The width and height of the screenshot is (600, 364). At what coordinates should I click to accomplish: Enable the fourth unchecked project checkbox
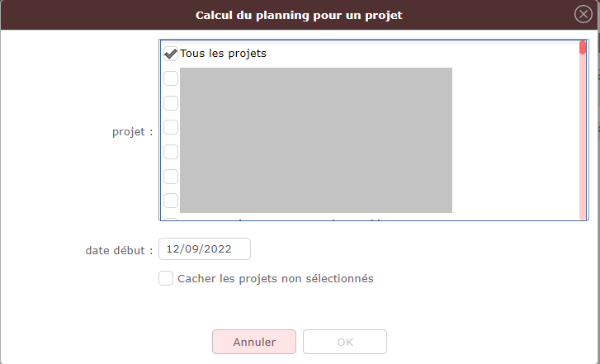click(x=171, y=152)
